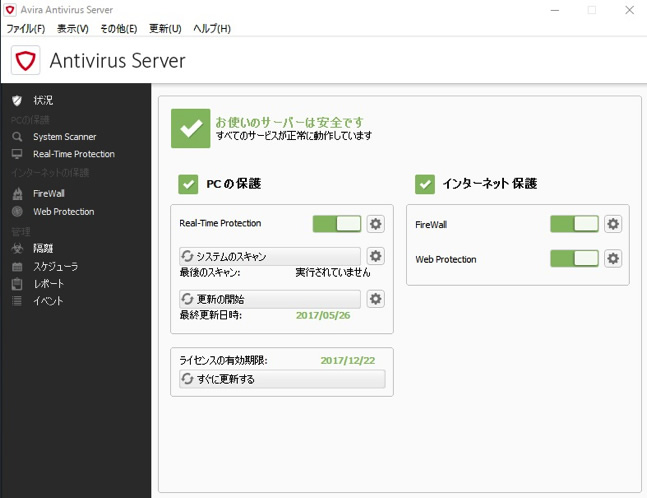
Task: Click the PC の保護 section heading
Action: [234, 184]
